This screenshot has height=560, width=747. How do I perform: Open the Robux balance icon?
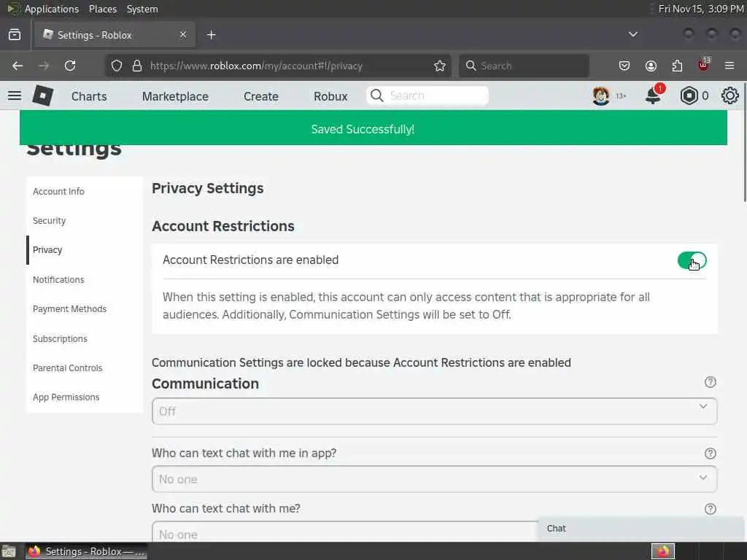click(689, 96)
